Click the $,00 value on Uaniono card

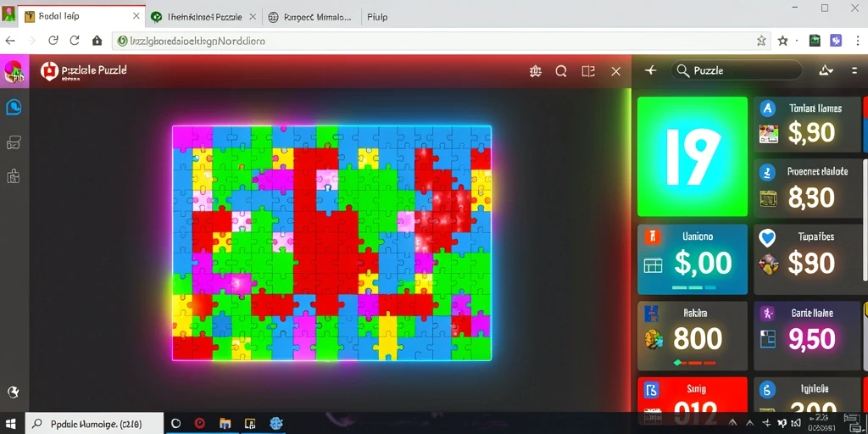pyautogui.click(x=703, y=263)
